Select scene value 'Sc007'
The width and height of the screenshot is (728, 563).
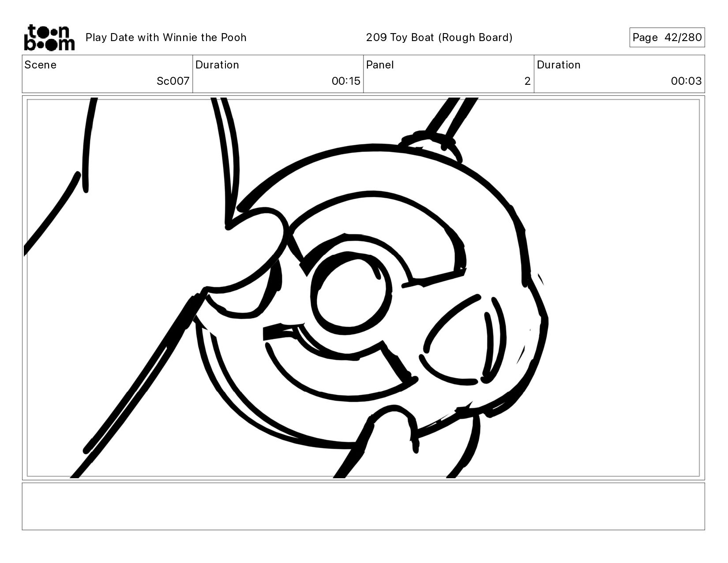(173, 81)
